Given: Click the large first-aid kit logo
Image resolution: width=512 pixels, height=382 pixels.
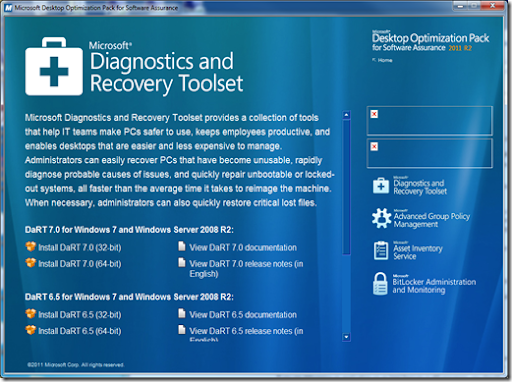Looking at the screenshot, I should click(54, 66).
